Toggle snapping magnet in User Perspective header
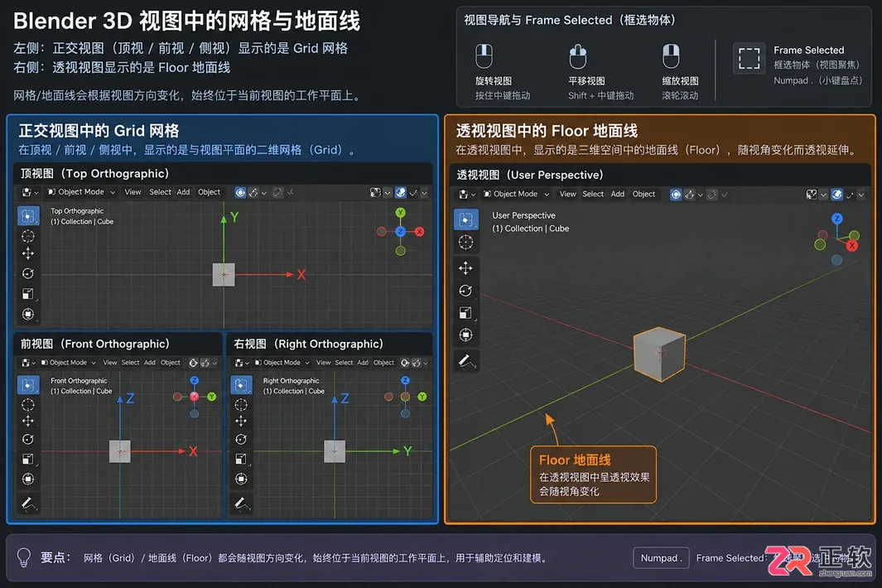The width and height of the screenshot is (882, 588). coord(690,195)
